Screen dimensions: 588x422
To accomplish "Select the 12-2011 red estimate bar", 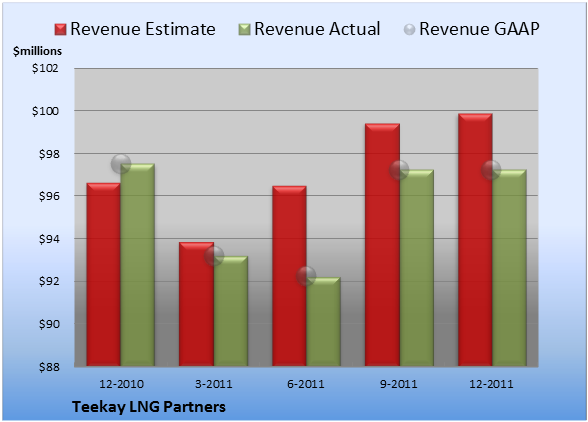I will click(x=475, y=240).
